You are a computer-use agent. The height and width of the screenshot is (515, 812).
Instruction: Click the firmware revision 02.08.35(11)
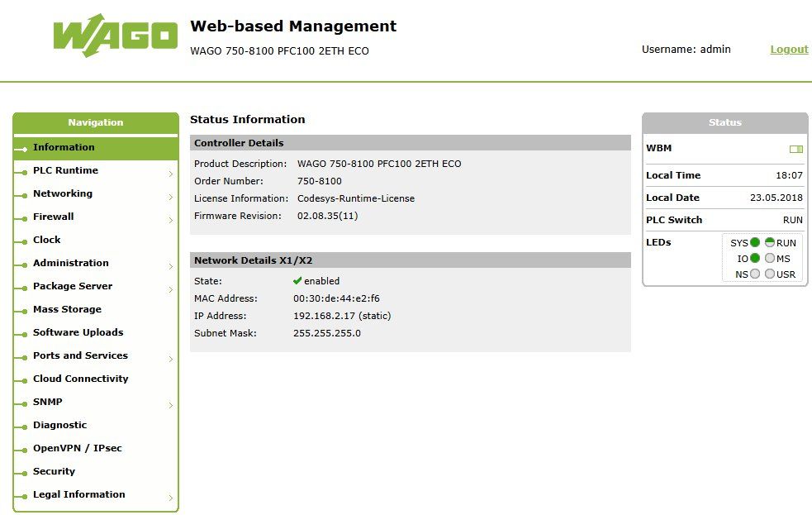(x=327, y=216)
